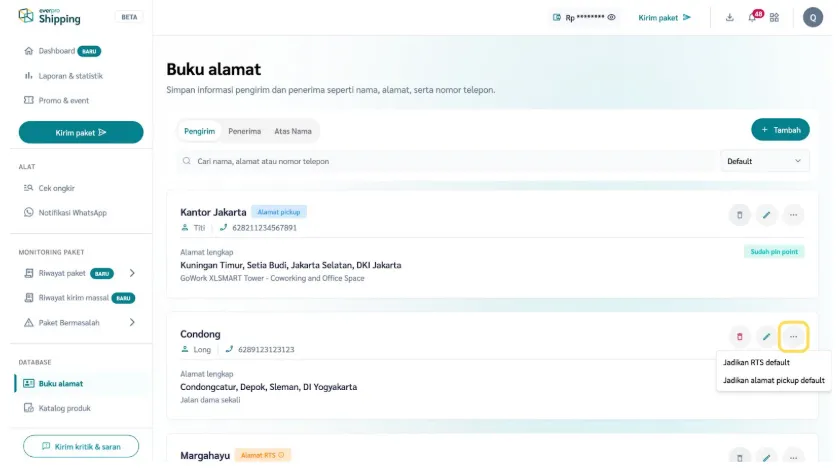
Task: Open more options for Kantor Jakarta
Action: (793, 214)
